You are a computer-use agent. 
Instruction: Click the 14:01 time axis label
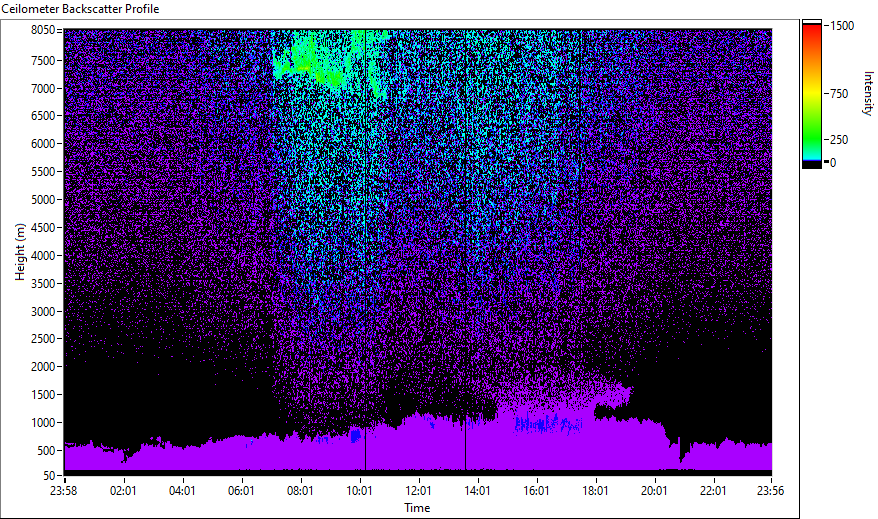pos(478,491)
